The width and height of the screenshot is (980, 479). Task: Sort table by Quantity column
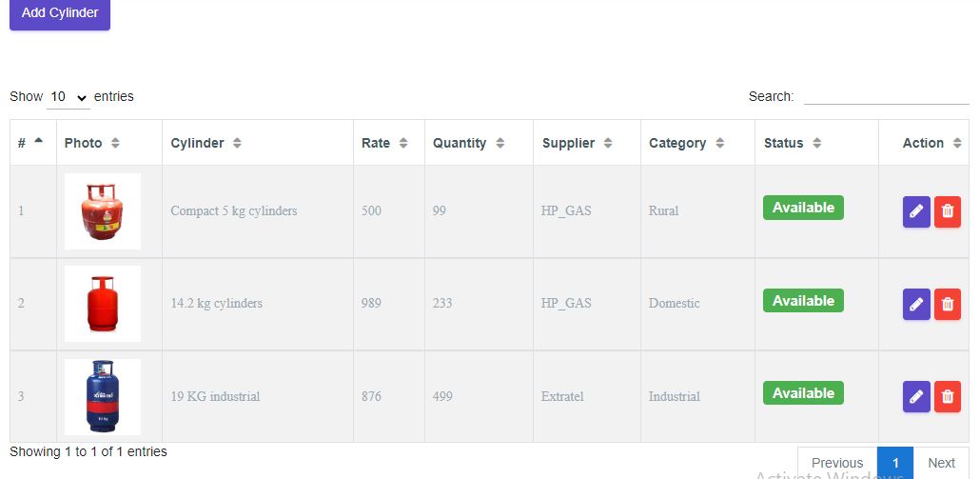click(469, 143)
